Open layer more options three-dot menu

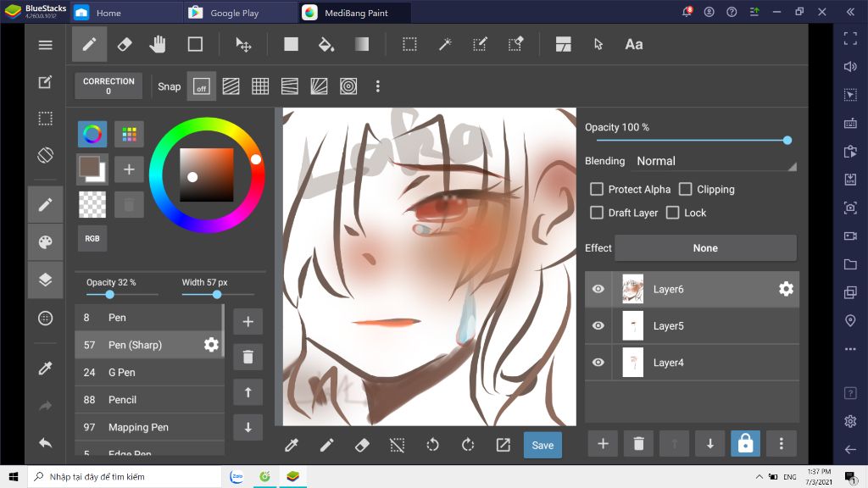click(781, 443)
